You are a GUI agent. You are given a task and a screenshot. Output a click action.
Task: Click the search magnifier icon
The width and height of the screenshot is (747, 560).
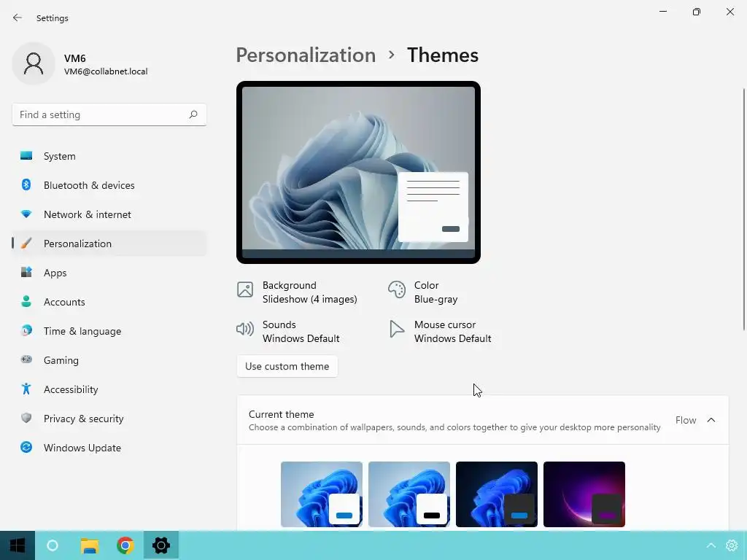coord(193,114)
